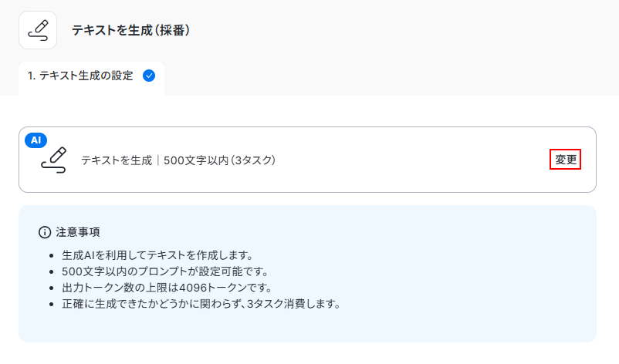
Task: Click the blue AI badge on the card
Action: pos(36,140)
